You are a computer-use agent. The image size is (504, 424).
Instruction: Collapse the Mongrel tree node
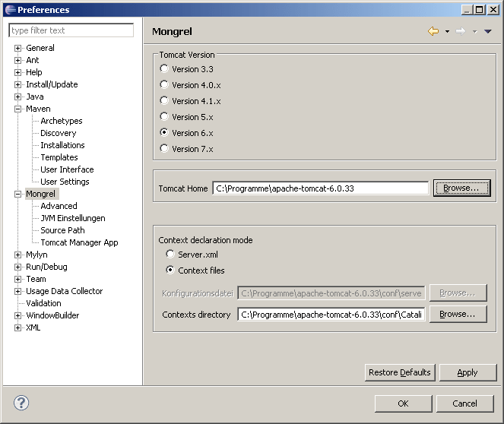(18, 195)
